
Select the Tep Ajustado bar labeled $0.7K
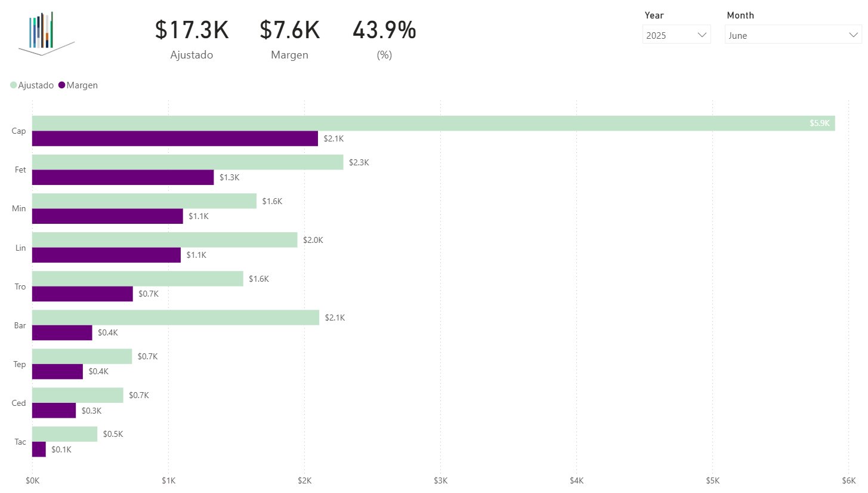[82, 356]
